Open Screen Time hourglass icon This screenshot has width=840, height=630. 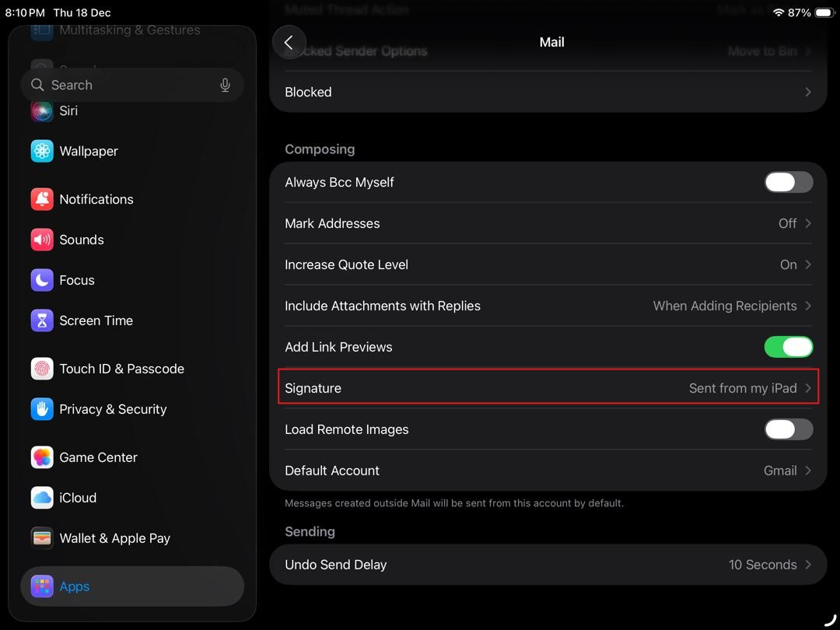click(42, 320)
